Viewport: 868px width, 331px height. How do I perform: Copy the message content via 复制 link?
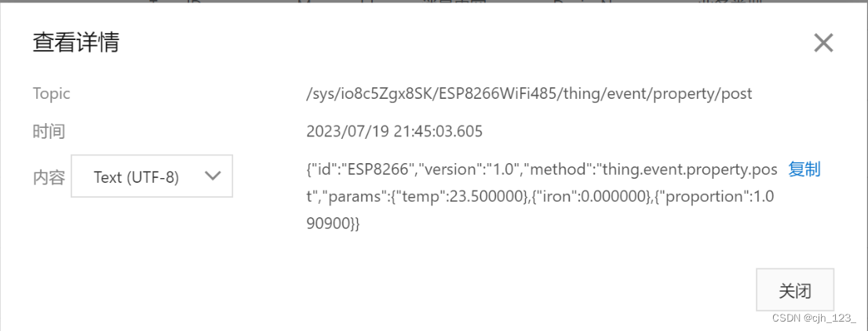tap(804, 169)
